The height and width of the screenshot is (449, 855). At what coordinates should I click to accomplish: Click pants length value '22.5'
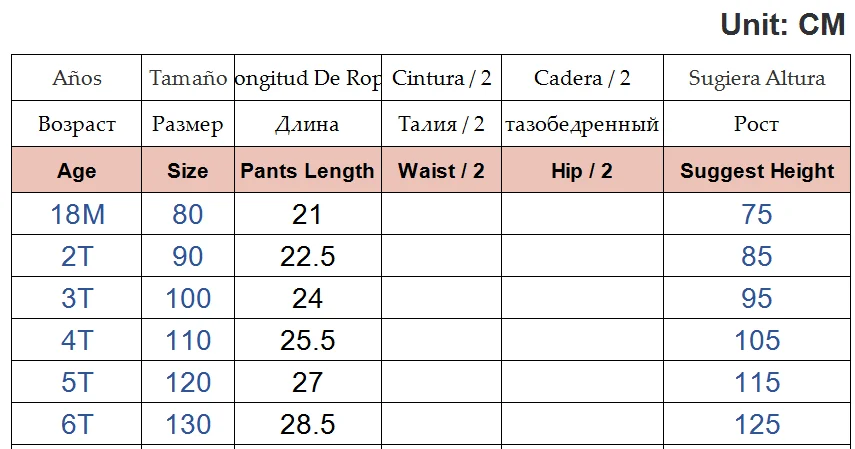pos(307,257)
